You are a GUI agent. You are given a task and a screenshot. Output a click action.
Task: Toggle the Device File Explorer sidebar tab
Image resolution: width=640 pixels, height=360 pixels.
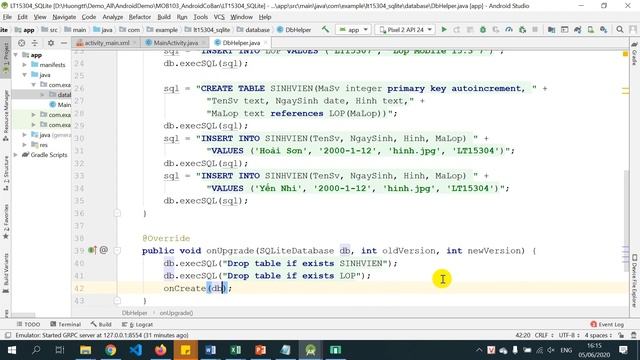point(634,281)
